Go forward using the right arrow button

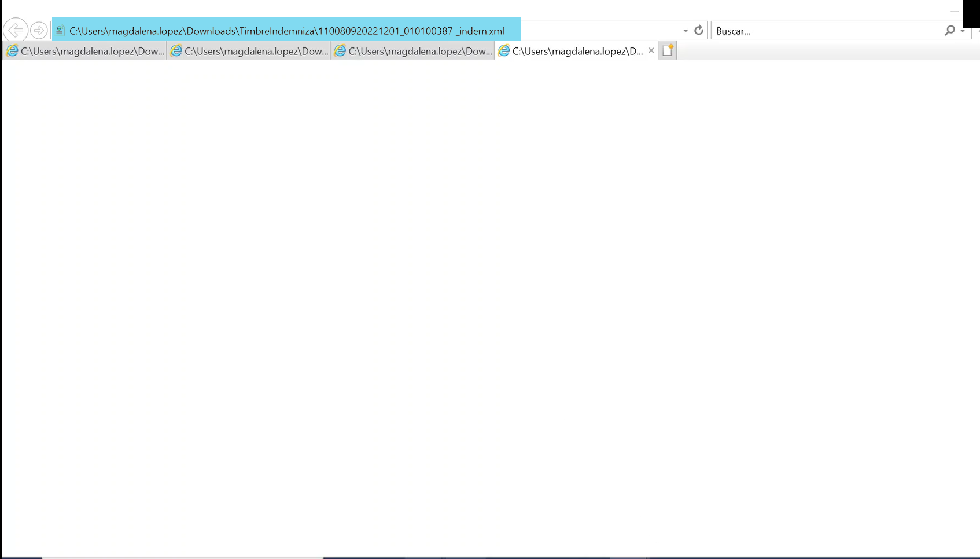39,30
